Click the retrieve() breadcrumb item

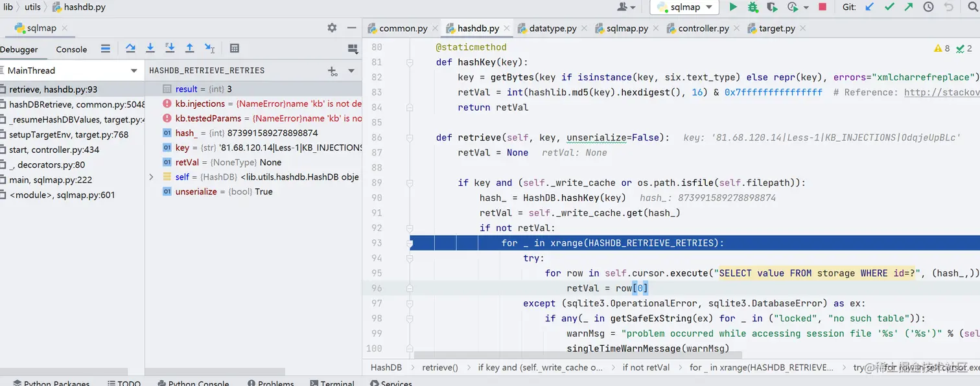pos(440,367)
